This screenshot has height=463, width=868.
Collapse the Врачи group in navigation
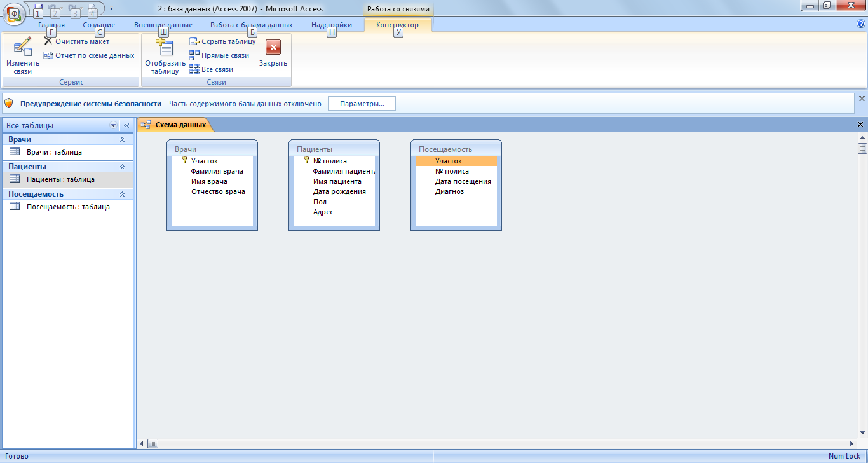pos(122,139)
